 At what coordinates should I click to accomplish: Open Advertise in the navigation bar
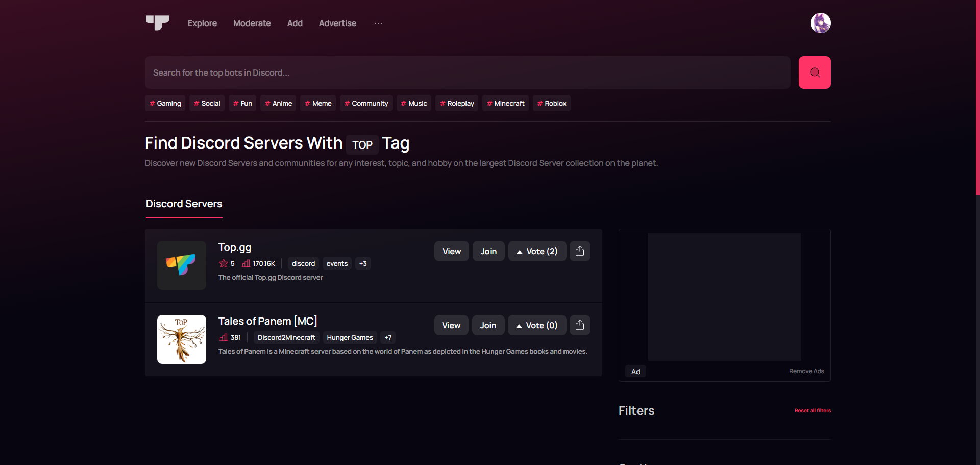337,23
